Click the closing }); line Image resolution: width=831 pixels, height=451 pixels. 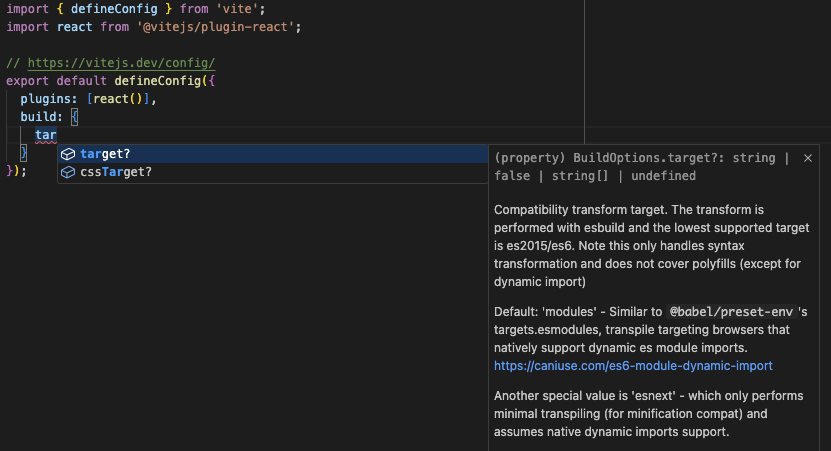tap(15, 171)
